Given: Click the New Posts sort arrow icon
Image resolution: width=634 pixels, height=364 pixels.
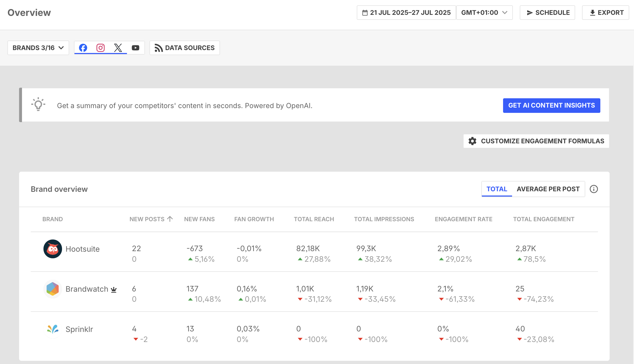Looking at the screenshot, I should (170, 219).
